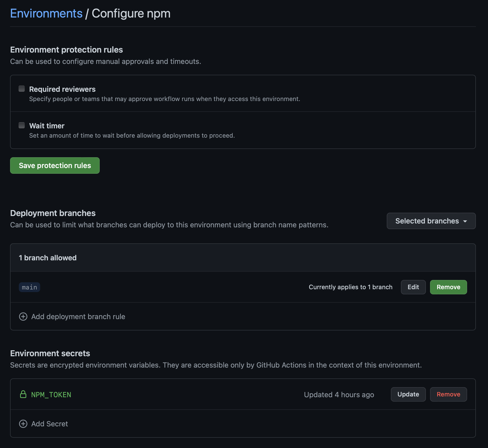Screen dimensions: 488x448
Task: Click the caret arrow on Selected branches
Action: tap(465, 221)
